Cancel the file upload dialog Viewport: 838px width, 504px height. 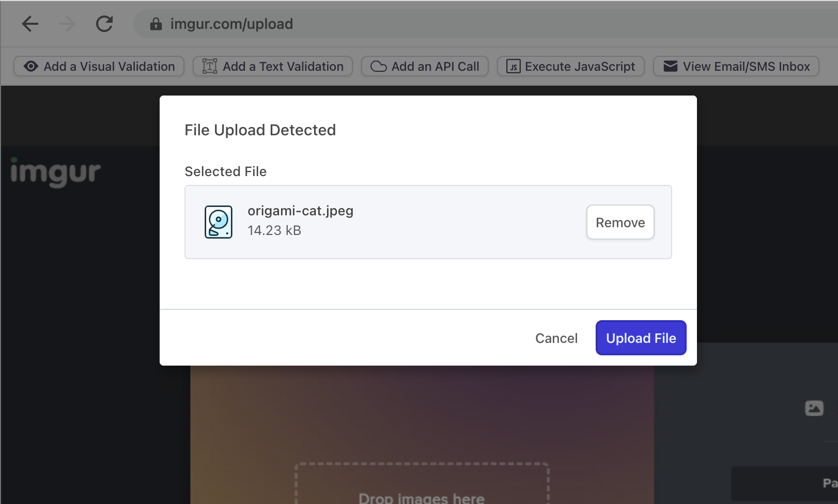click(556, 338)
